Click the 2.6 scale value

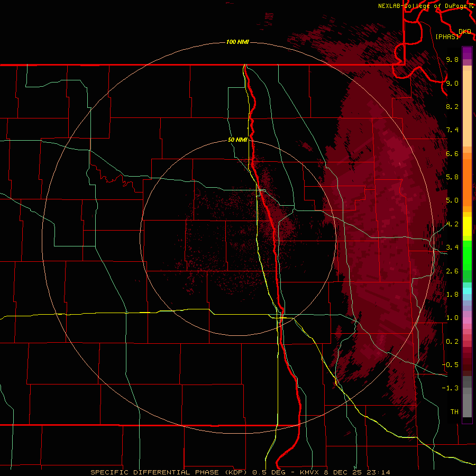pos(452,271)
